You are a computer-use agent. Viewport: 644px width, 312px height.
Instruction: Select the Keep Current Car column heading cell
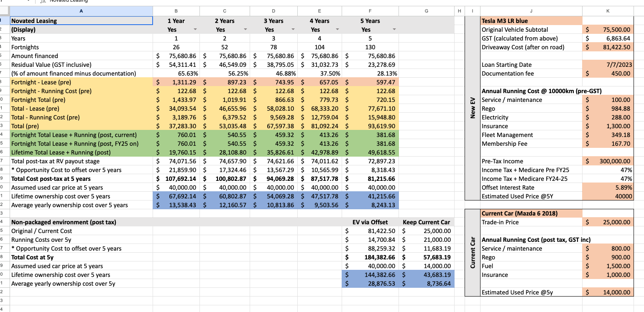tap(426, 222)
